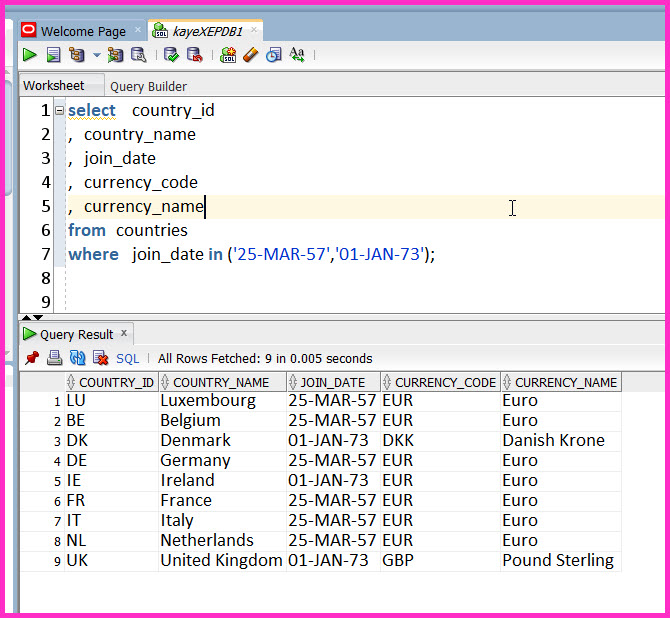Click the Aa change case icon
670x618 pixels.
pyautogui.click(x=297, y=55)
